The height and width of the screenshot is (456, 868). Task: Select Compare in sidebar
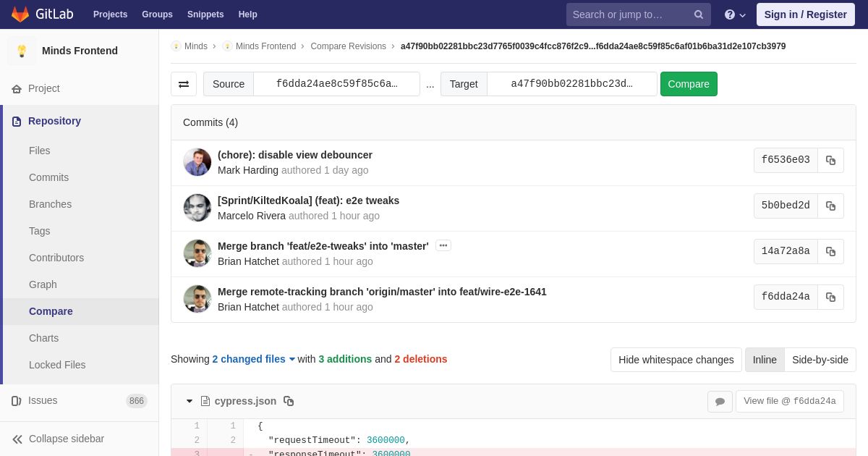pos(51,311)
